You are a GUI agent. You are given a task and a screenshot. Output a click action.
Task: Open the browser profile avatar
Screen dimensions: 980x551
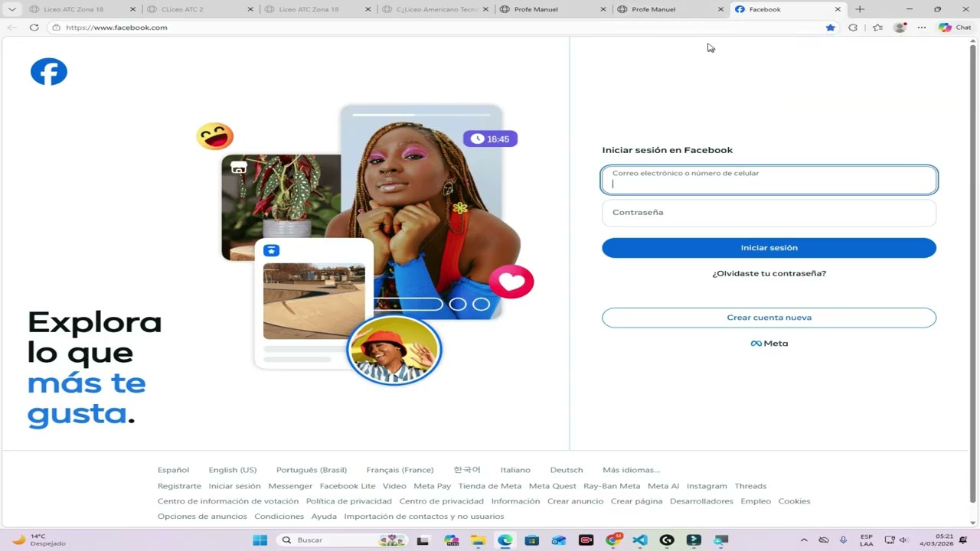900,28
